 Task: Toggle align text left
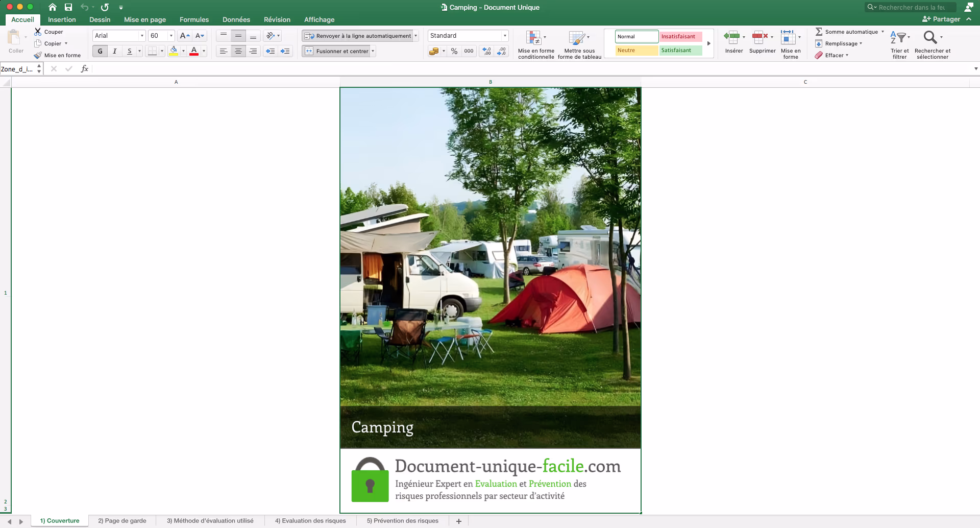[x=224, y=51]
